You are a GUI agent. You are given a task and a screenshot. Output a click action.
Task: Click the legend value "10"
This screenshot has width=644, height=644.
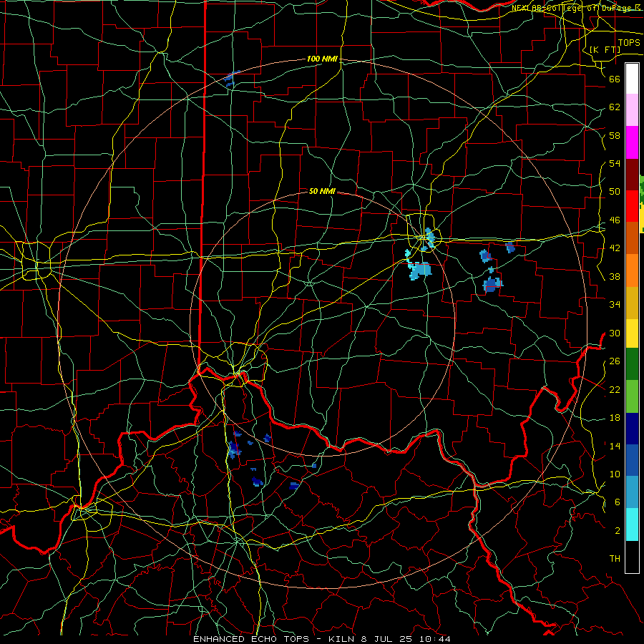coord(615,474)
